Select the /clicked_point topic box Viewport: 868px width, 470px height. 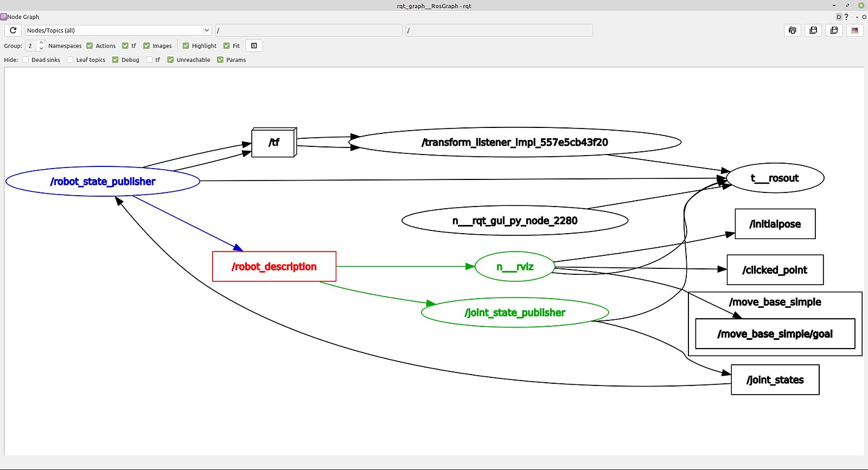pyautogui.click(x=775, y=270)
